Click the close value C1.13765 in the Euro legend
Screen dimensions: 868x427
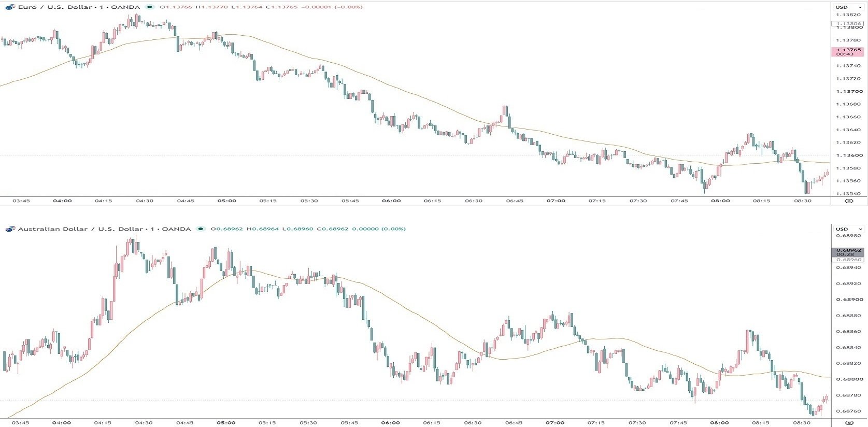[281, 7]
